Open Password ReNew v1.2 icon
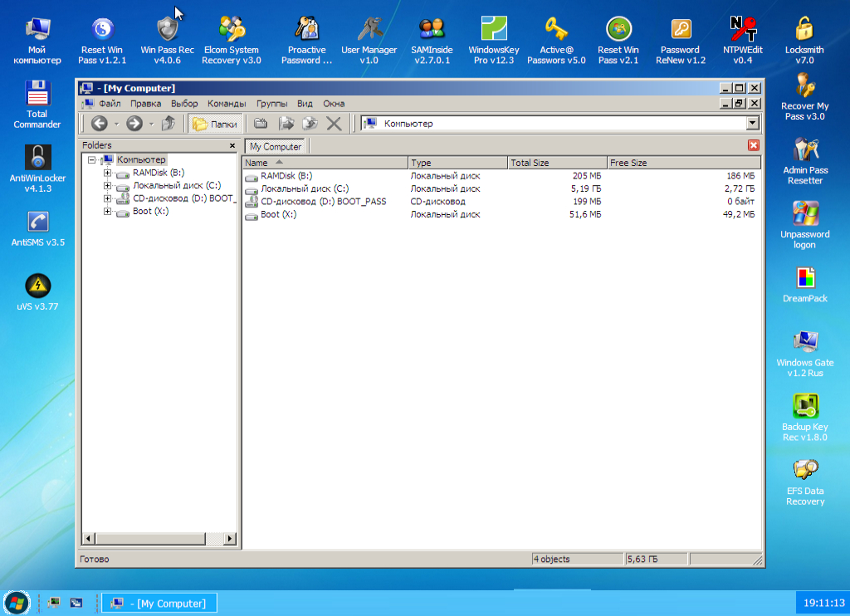Viewport: 850px width, 616px height. 681,40
